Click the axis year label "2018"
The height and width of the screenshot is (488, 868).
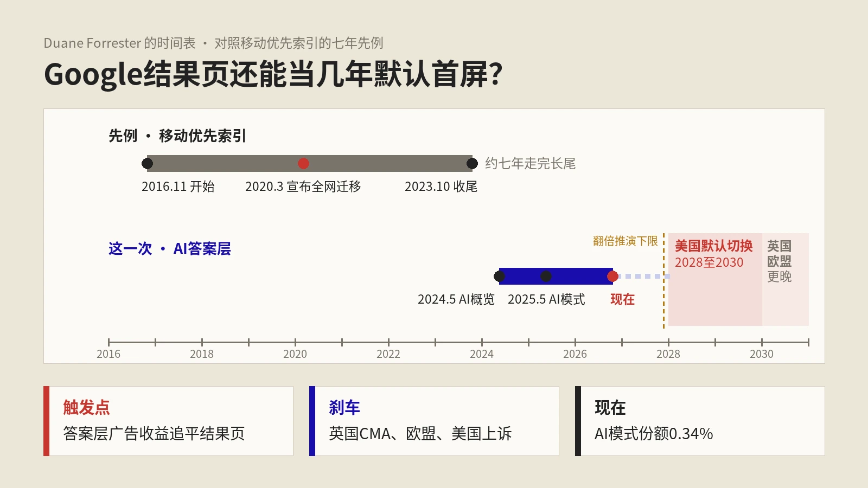202,354
